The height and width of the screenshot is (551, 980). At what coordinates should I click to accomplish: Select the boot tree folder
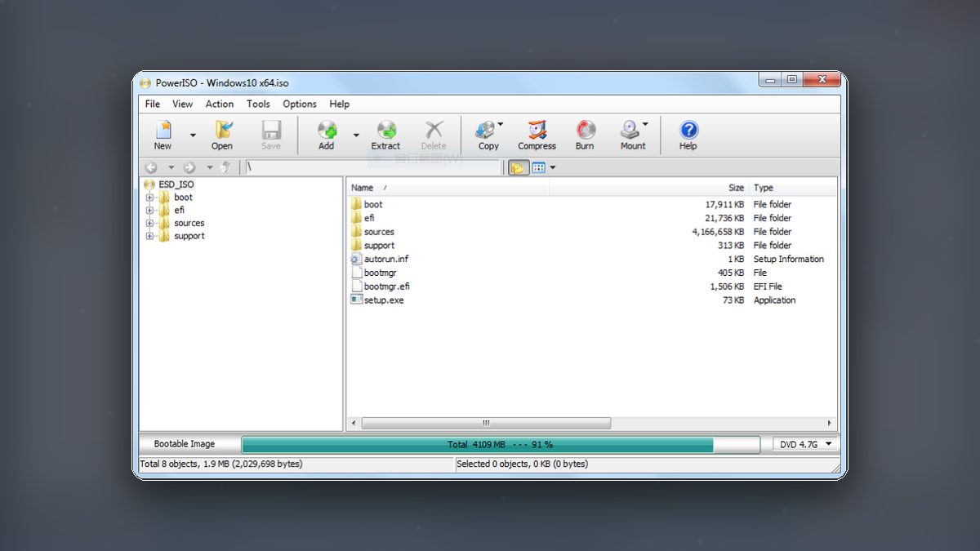pyautogui.click(x=183, y=198)
